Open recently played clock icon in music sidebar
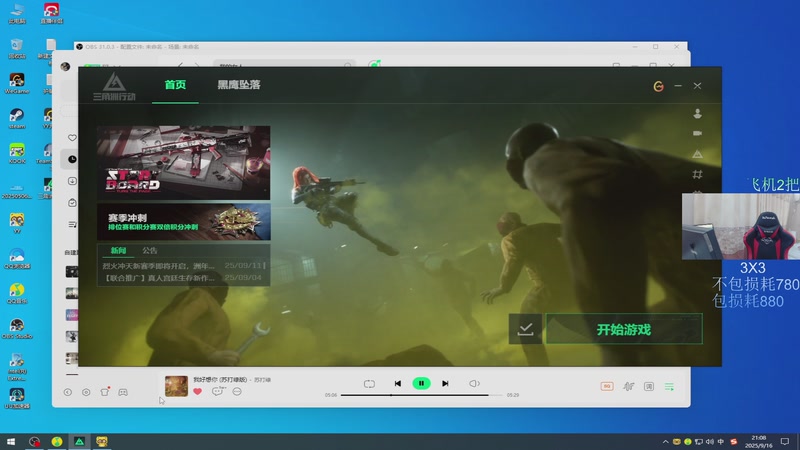 (x=72, y=159)
